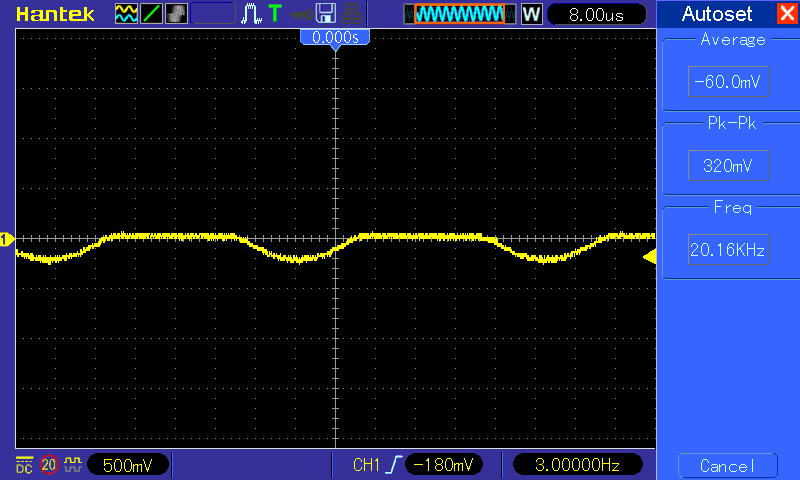800x480 pixels.
Task: Click the grayed printer icon
Action: 351,14
